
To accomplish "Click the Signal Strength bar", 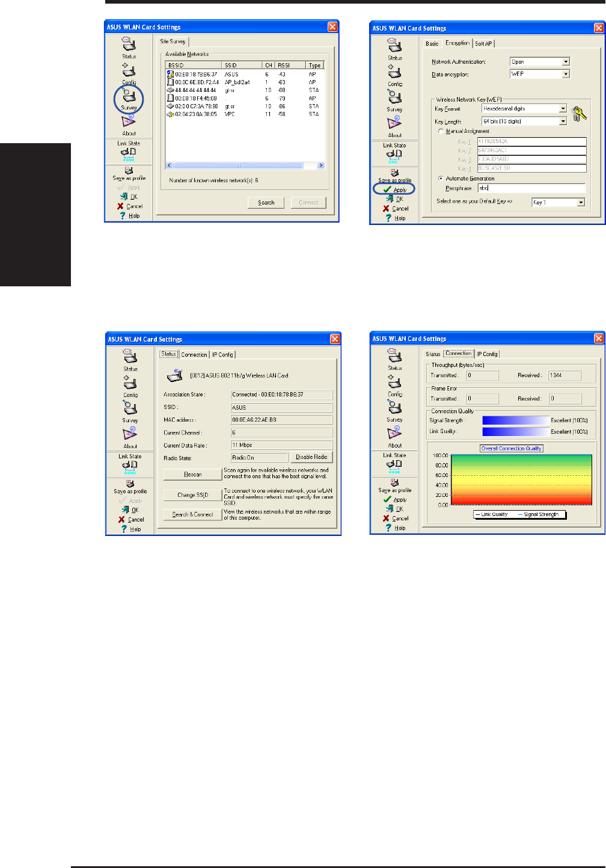I will tap(516, 420).
